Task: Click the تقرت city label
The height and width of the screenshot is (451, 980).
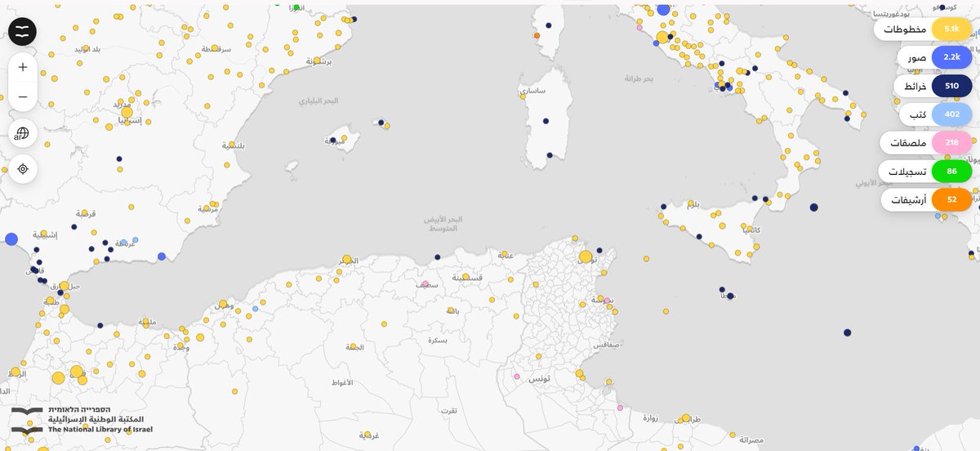Action: [448, 411]
